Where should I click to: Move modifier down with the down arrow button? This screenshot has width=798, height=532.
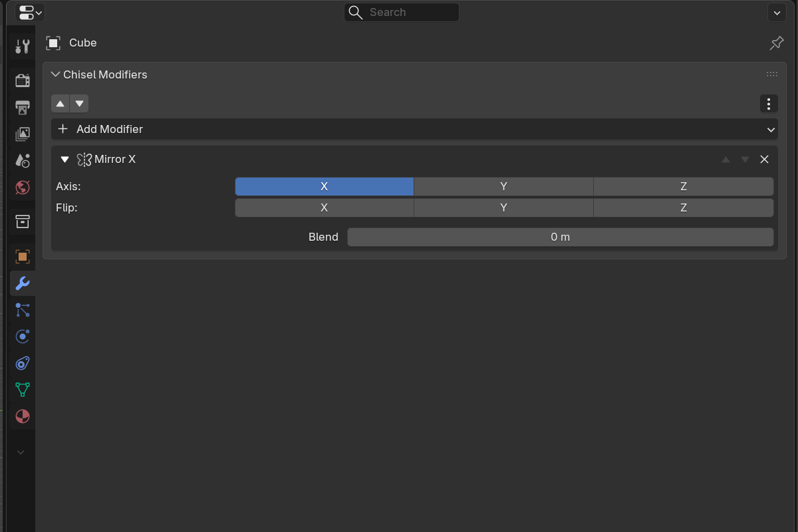(x=79, y=104)
